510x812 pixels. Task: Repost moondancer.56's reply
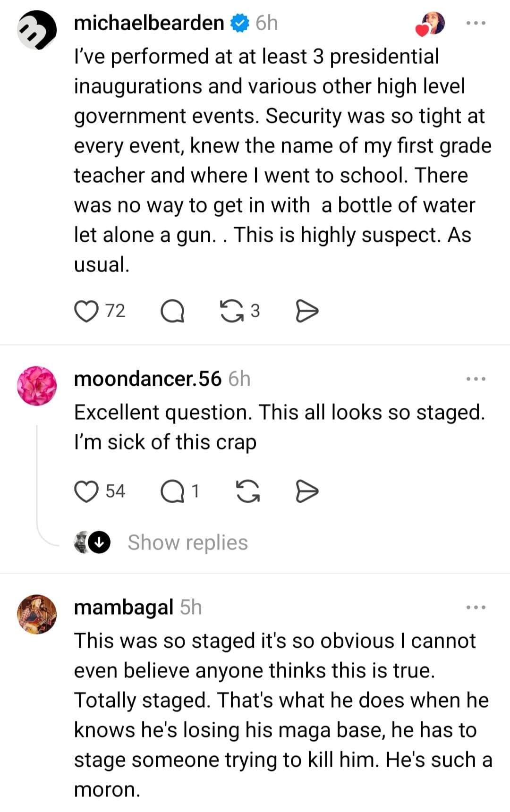[247, 492]
